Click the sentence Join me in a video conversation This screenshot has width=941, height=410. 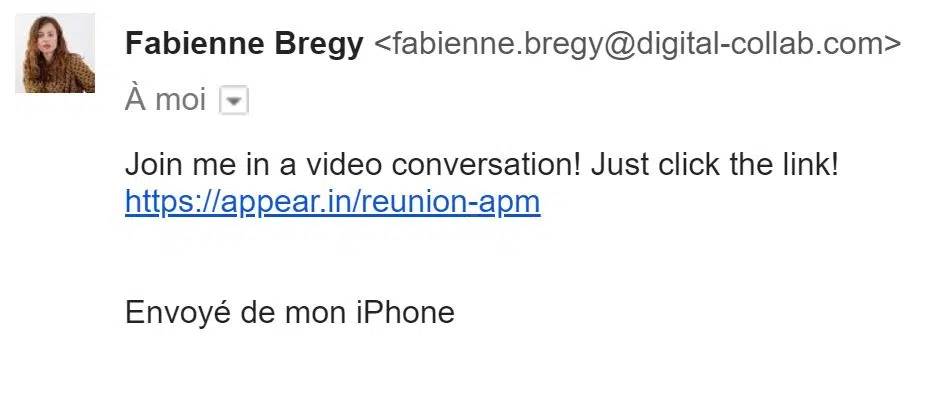tap(353, 165)
